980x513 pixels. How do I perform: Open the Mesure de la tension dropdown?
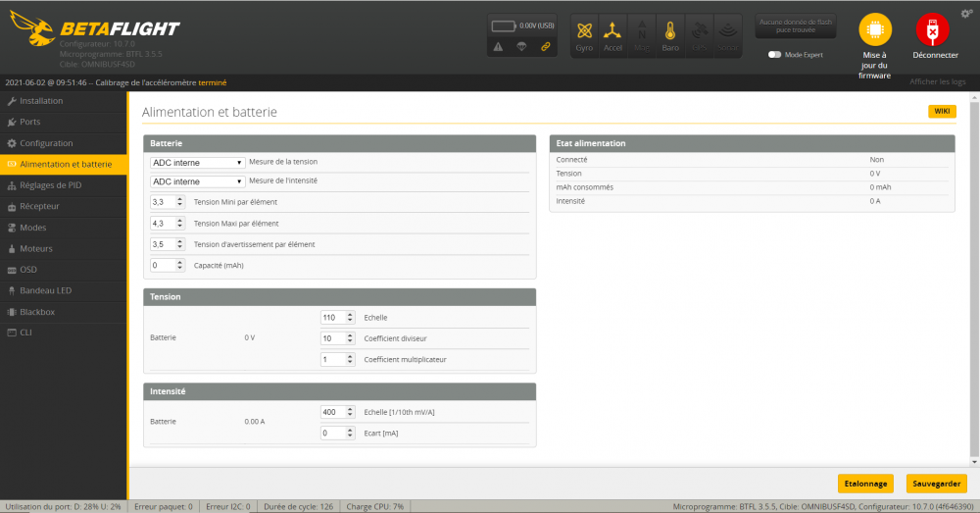[198, 162]
